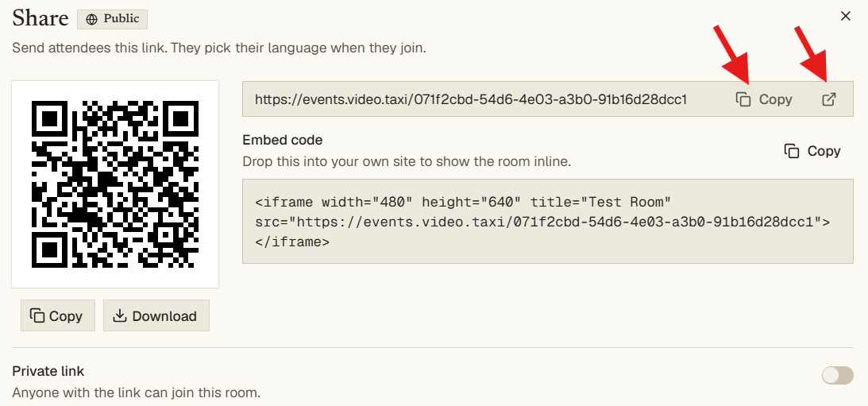Open the room link in new tab
The width and height of the screenshot is (868, 406).
tap(828, 99)
